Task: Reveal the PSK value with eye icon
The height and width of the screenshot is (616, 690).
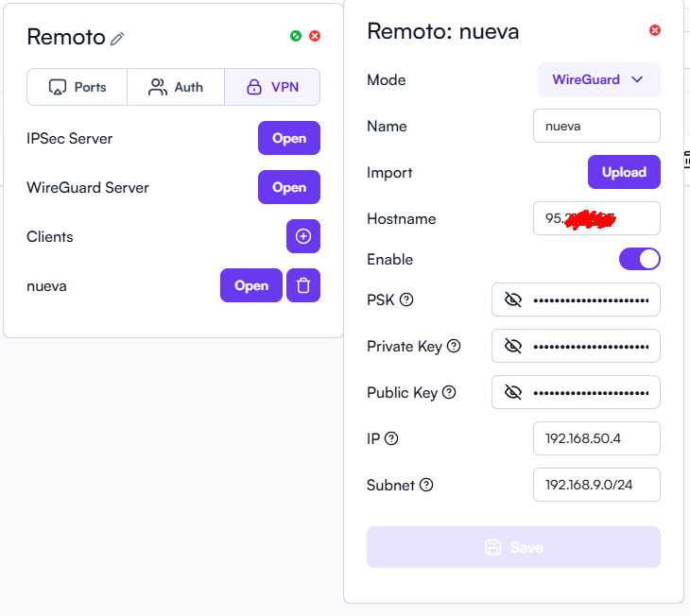Action: 512,299
